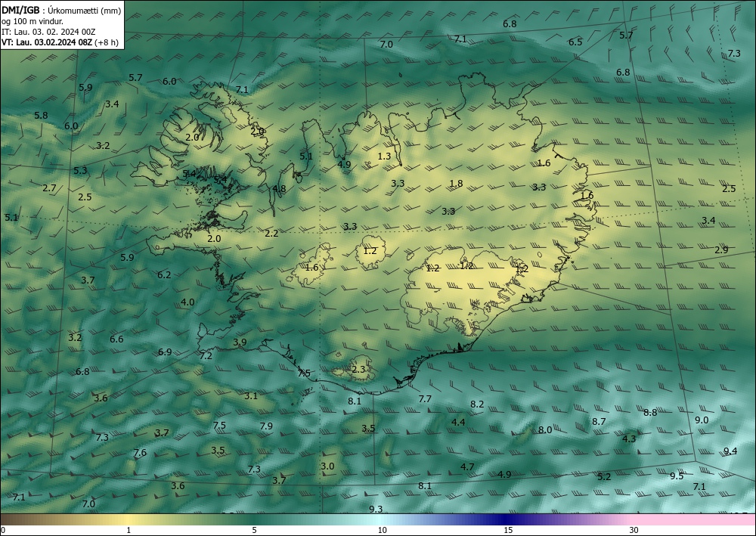This screenshot has height=536, width=756.
Task: Select the map value 8.8
Action: [650, 412]
